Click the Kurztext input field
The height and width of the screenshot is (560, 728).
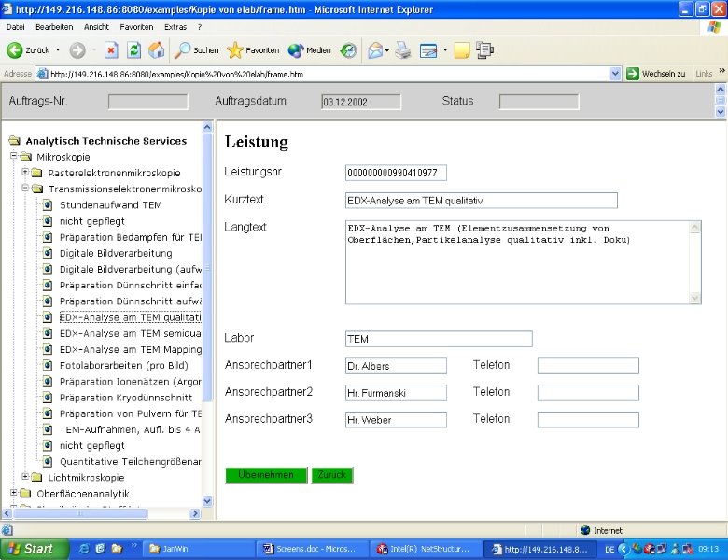[482, 200]
